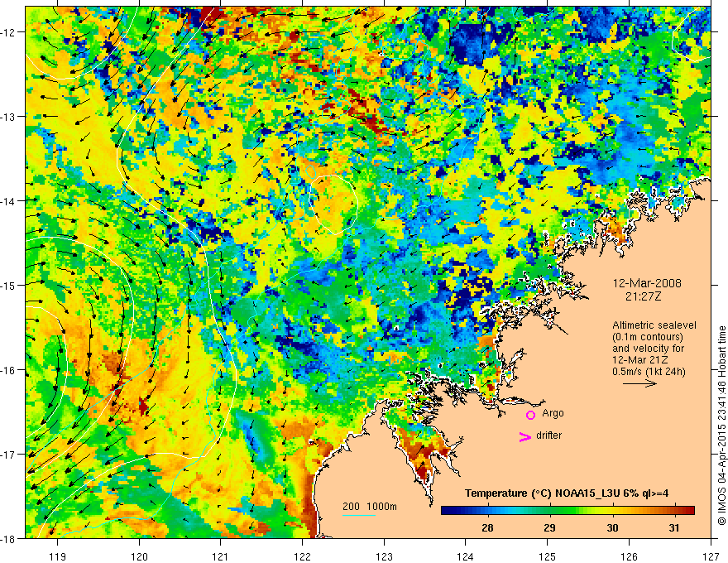Screen dimensions: 728x563
Task: Click longitude label '120' on bottom axis
Action: pos(139,556)
